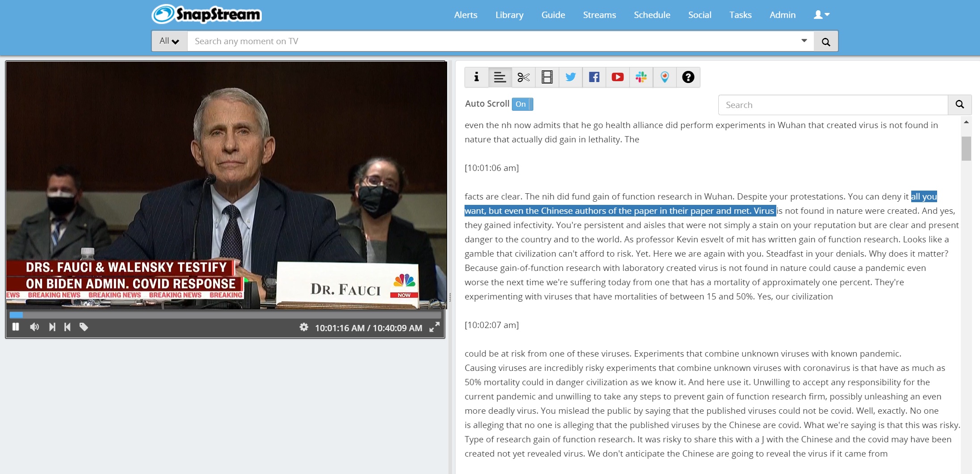This screenshot has height=474, width=980.
Task: Click the transcript scroll up arrow
Action: coord(966,122)
